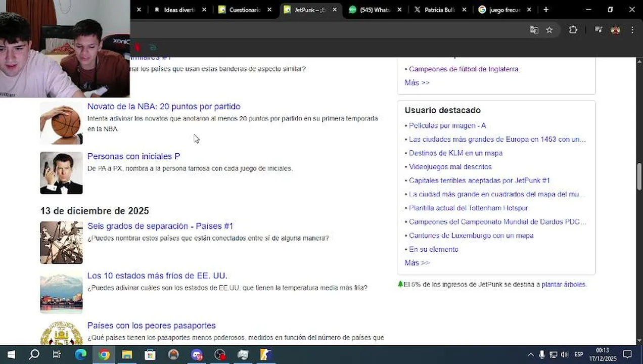Open 'Los 10 estados más fríos de EE. UU.'
Viewport: 643px width, 364px height.
click(157, 276)
